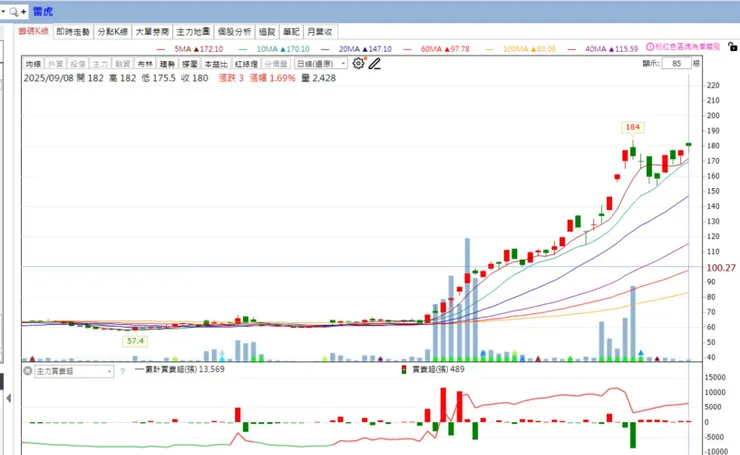
Task: Open help question mark for indicator
Action: click(122, 371)
